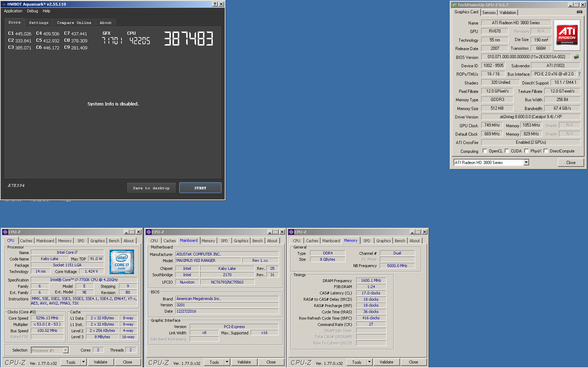Viewport: 588px width, 368px height.
Task: Click the GPU Clock 749 MHz value
Action: [x=492, y=125]
